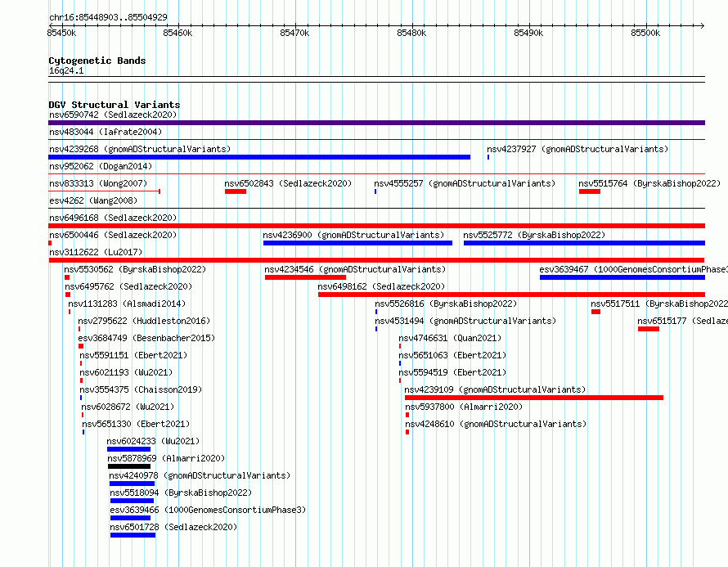This screenshot has width=728, height=567.
Task: Click the nsv6590742 (Sedlazeck2020) label
Action: tap(113, 115)
